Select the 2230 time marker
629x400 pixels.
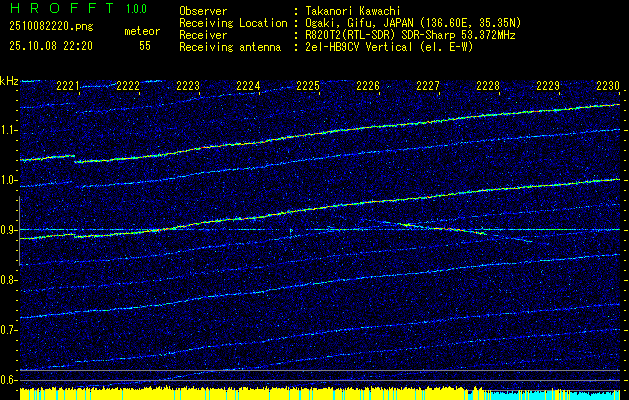click(608, 86)
